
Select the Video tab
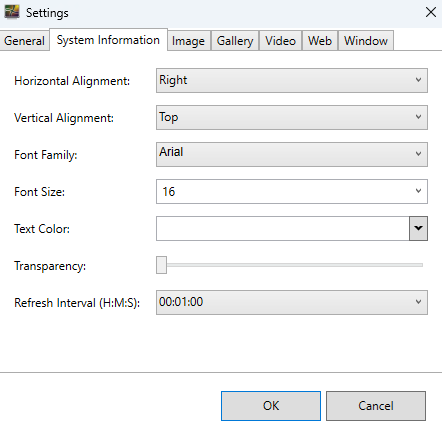click(280, 41)
